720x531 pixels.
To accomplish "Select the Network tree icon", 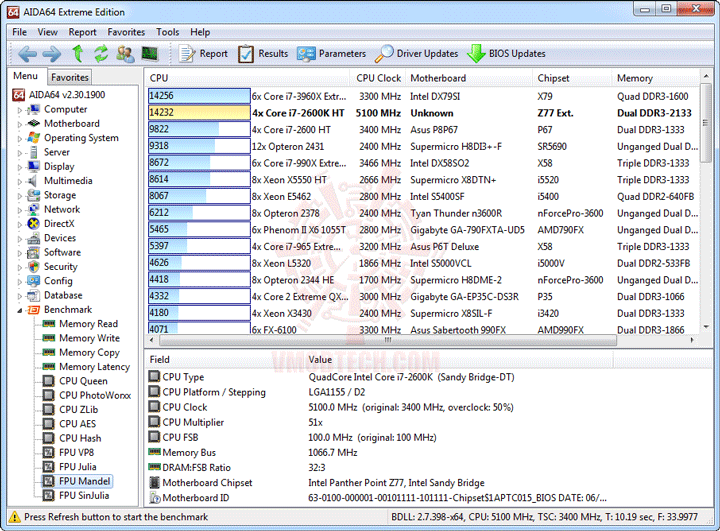I will [33, 209].
